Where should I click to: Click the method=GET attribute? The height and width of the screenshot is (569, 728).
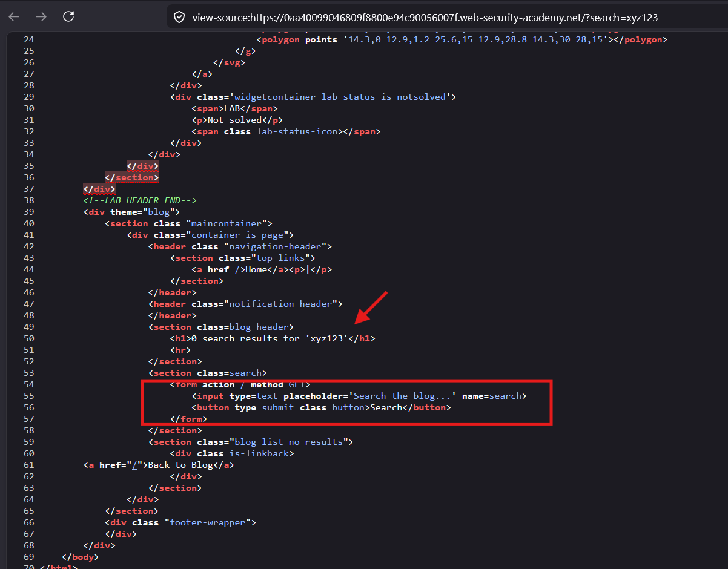pyautogui.click(x=278, y=384)
